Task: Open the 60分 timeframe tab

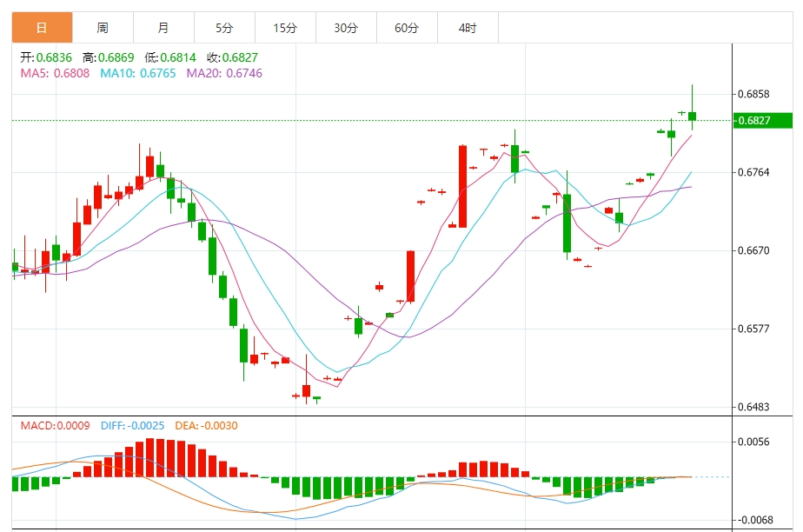Action: click(407, 28)
